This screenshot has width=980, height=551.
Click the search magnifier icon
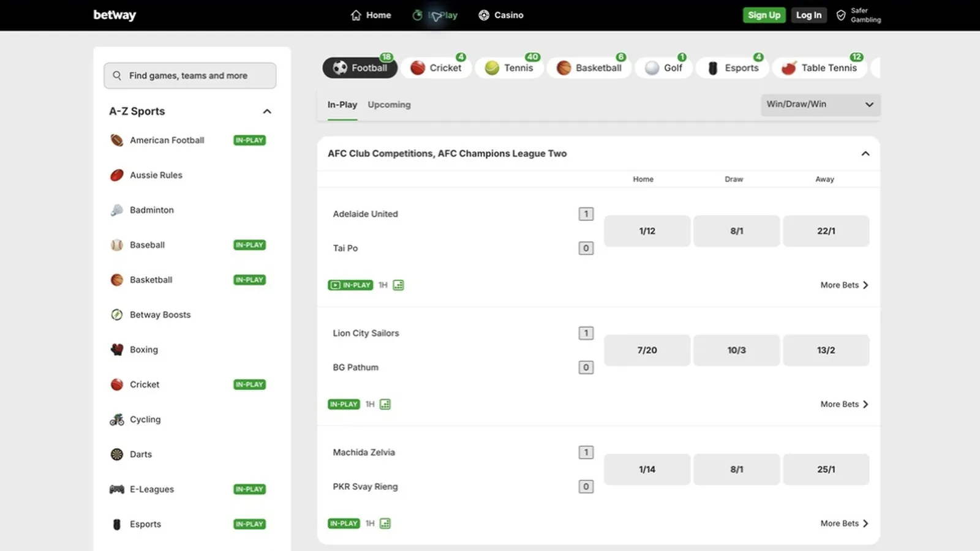pos(117,75)
